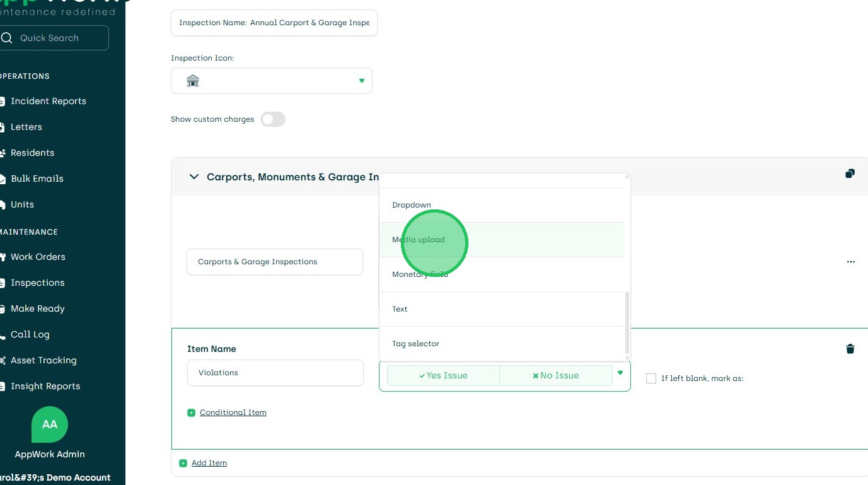Check the If left blank, mark as checkbox
This screenshot has height=485, width=868.
pos(651,378)
